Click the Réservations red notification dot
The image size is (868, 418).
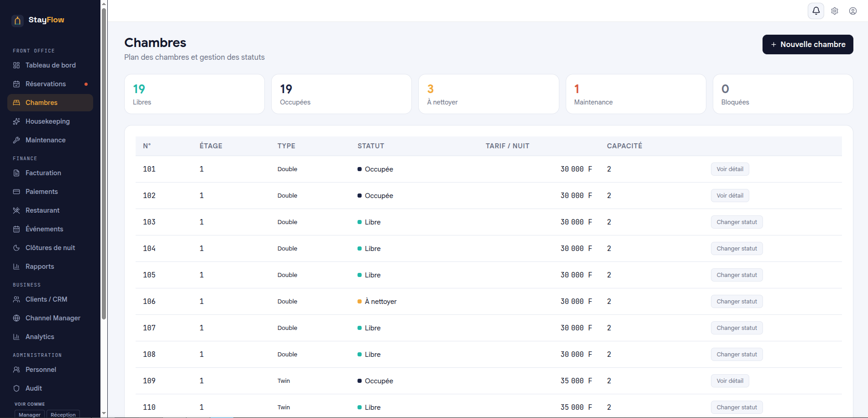pos(86,84)
